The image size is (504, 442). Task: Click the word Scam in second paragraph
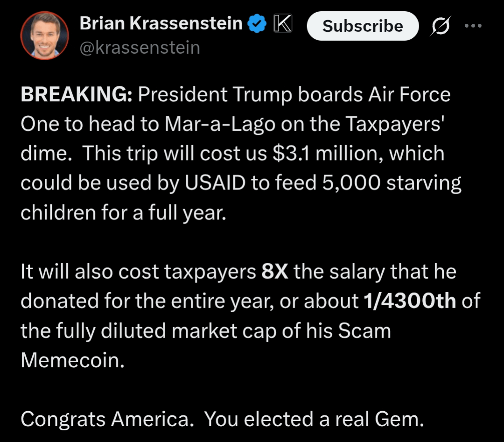[x=364, y=331]
